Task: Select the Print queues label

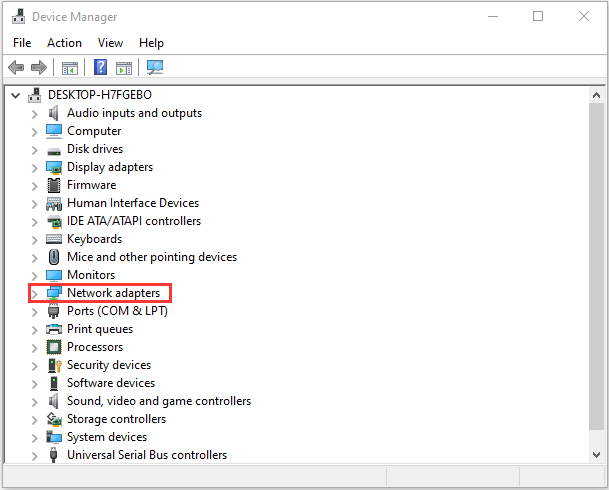Action: click(x=100, y=329)
